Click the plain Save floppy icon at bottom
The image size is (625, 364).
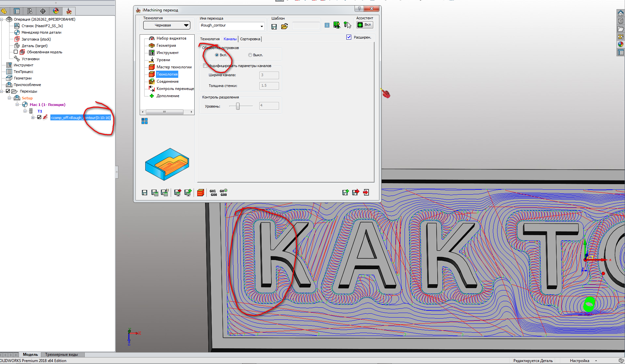pyautogui.click(x=145, y=193)
